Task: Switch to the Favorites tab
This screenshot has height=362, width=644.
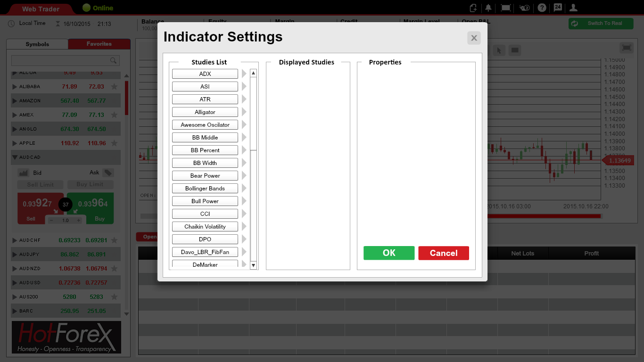Action: pyautogui.click(x=99, y=44)
